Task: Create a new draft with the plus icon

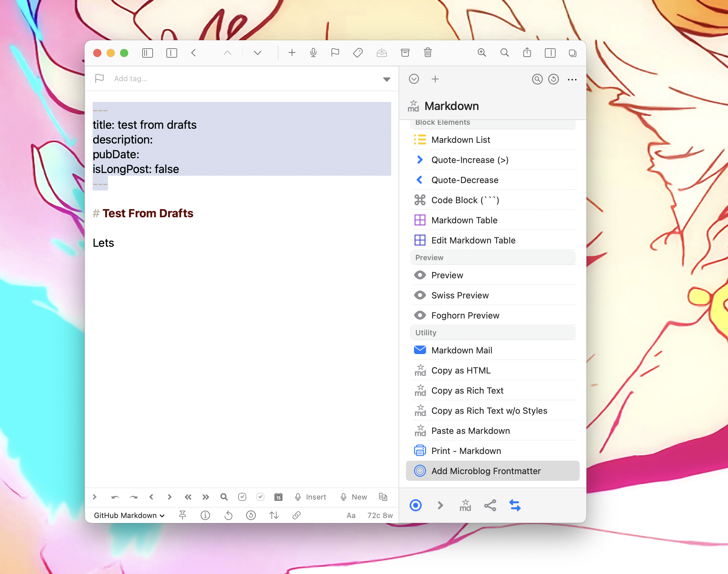Action: [x=292, y=52]
